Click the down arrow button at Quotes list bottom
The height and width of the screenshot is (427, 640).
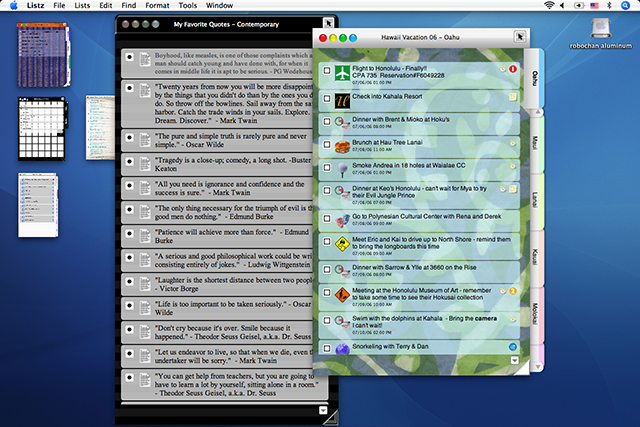323,410
